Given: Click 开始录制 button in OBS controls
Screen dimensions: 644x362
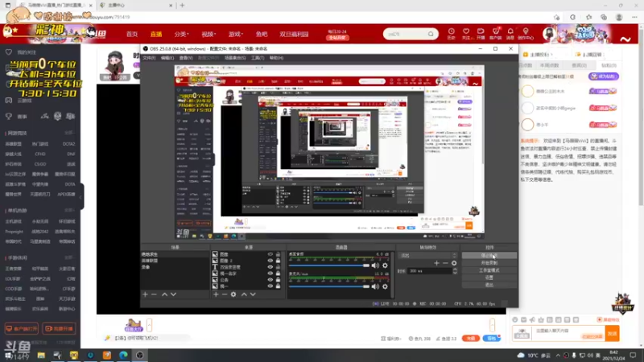Looking at the screenshot, I should coord(489,263).
